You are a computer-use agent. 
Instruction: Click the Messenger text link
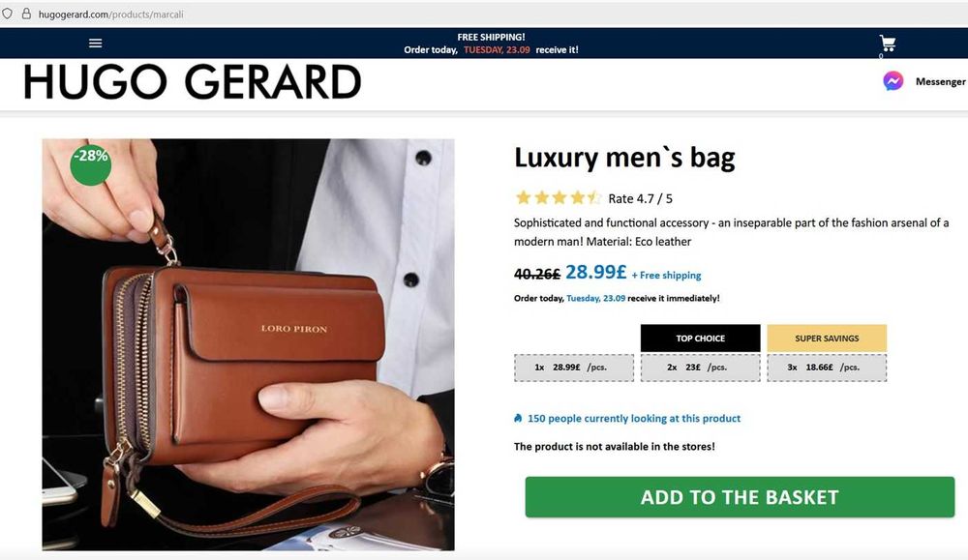pos(940,81)
